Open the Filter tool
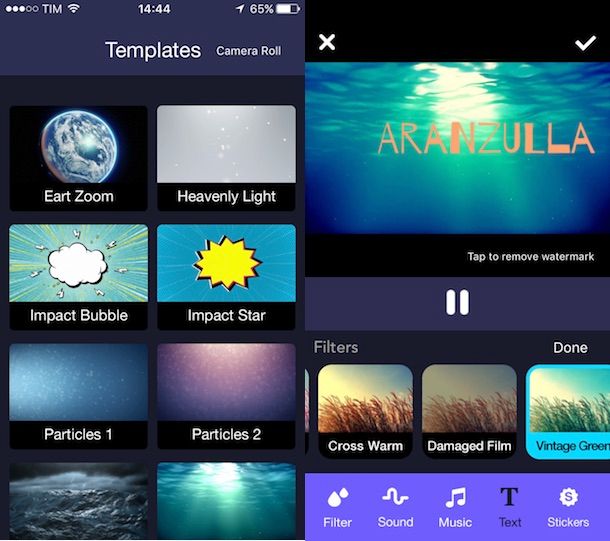Viewport: 610px width, 541px height. coord(337,507)
